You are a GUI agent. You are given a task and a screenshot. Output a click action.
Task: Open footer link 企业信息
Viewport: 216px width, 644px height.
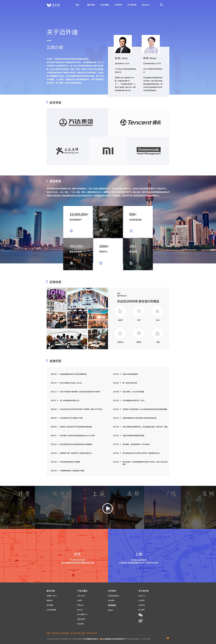[x=141, y=600]
